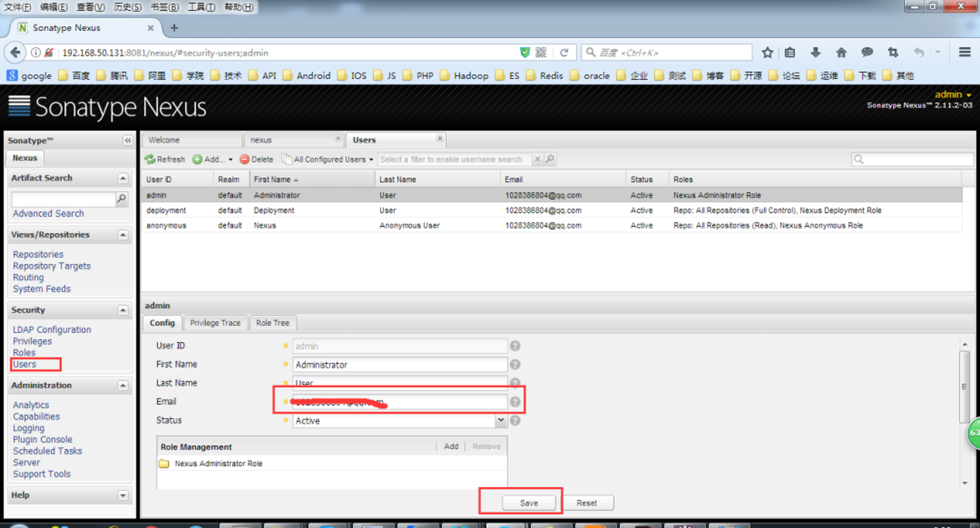Open the downloads arrow icon
This screenshot has height=528, width=980.
click(815, 52)
